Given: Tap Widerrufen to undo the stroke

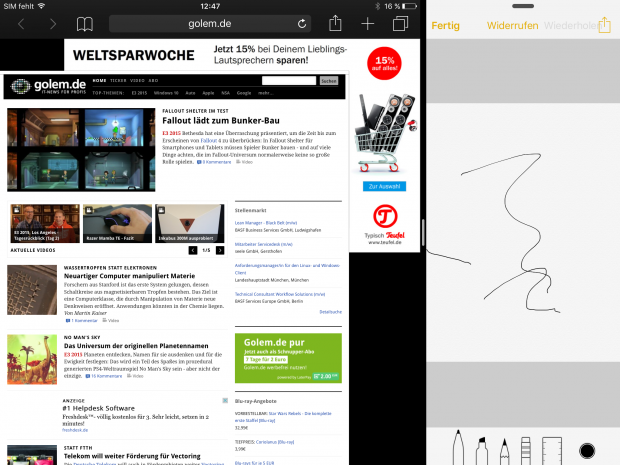Looking at the screenshot, I should 512,26.
